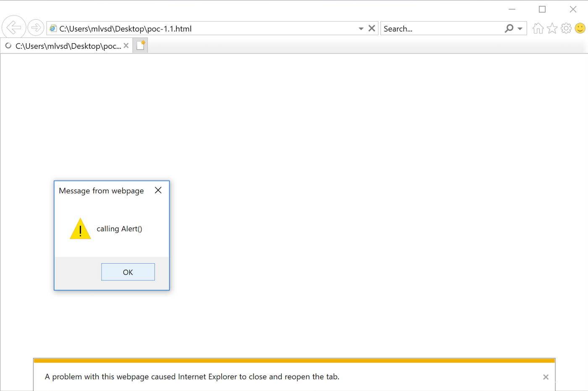588x391 pixels.
Task: Click the smiley feedback icon
Action: (x=580, y=29)
